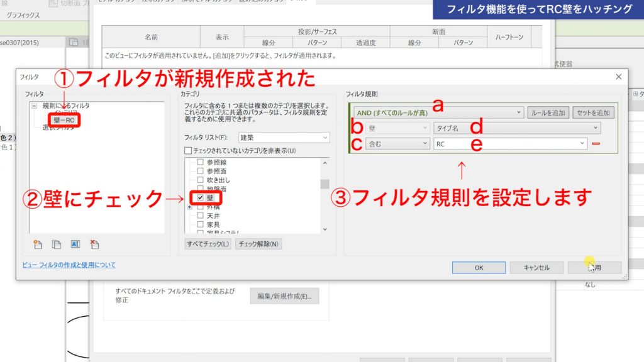Delete the filter using the red X icon
Screen dimensions: 644x362
click(94, 244)
